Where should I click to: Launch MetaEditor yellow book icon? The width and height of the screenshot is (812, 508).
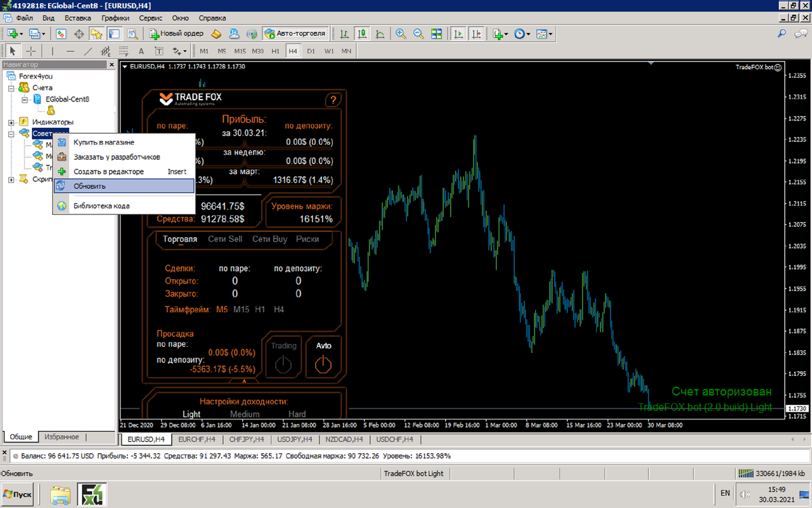click(217, 33)
